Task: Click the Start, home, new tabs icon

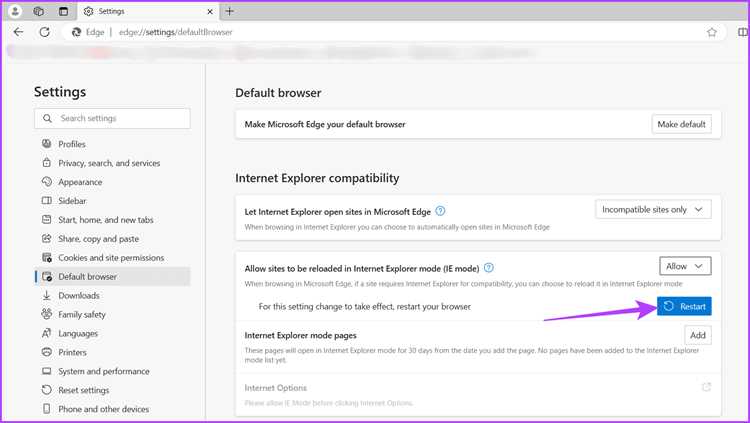Action: click(46, 219)
